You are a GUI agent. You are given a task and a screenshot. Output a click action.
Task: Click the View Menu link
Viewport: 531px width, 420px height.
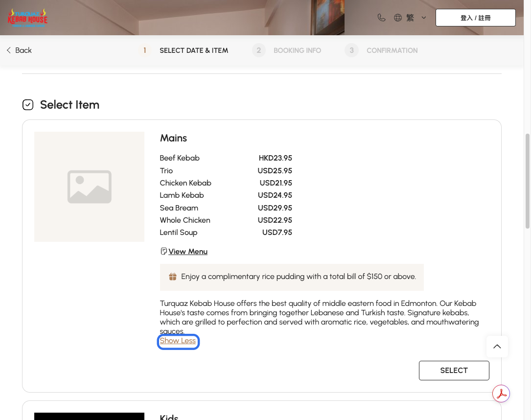(x=188, y=252)
